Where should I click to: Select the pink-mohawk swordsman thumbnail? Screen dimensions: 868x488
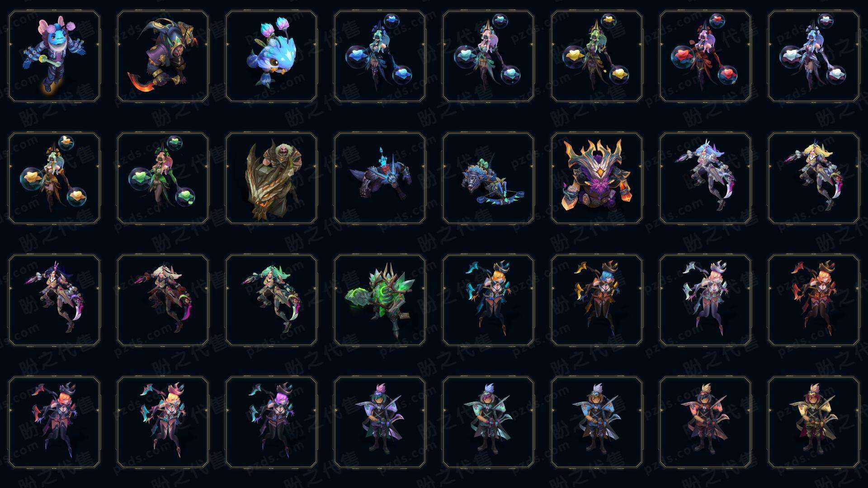pyautogui.click(x=380, y=422)
